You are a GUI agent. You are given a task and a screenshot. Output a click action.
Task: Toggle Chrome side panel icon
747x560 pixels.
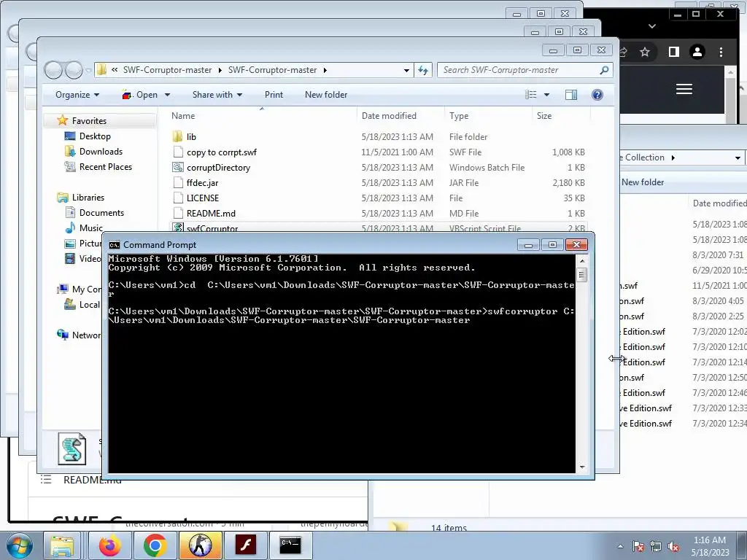click(x=673, y=52)
